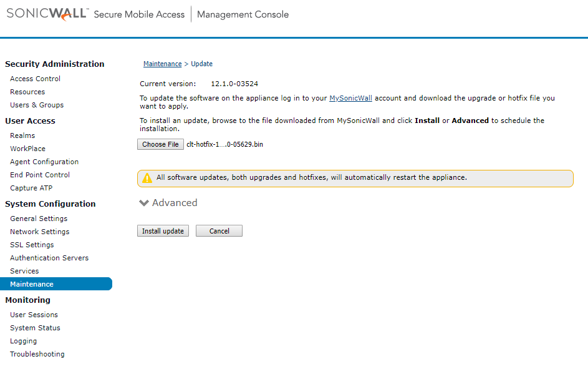This screenshot has height=374, width=588.
Task: Go back via Maintenance breadcrumb link
Action: tap(162, 64)
